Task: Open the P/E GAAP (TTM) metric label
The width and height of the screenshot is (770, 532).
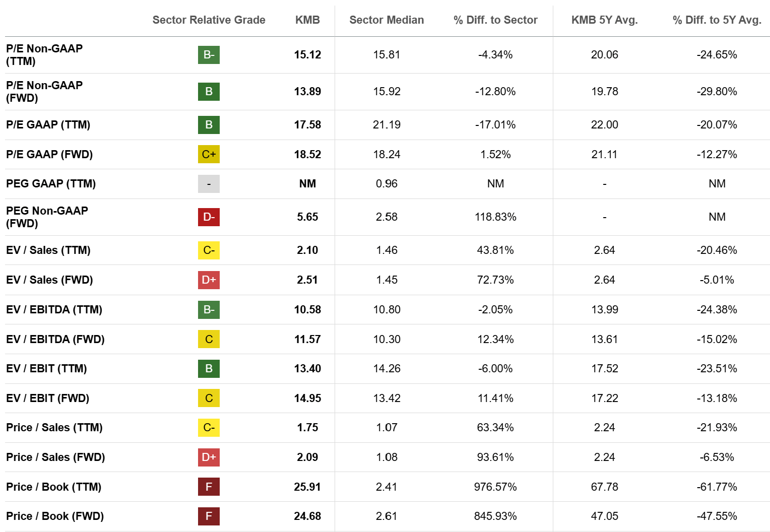Action: pyautogui.click(x=48, y=125)
